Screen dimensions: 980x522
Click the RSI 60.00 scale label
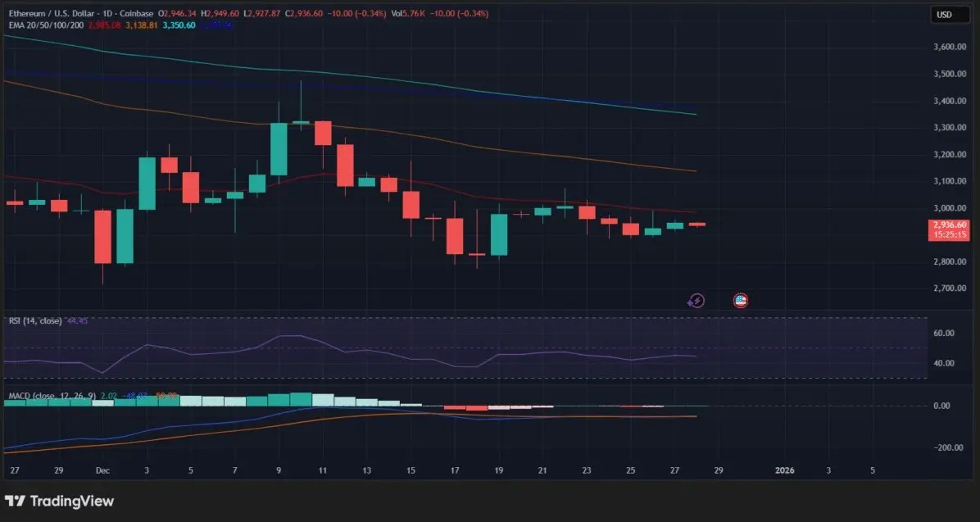point(944,334)
